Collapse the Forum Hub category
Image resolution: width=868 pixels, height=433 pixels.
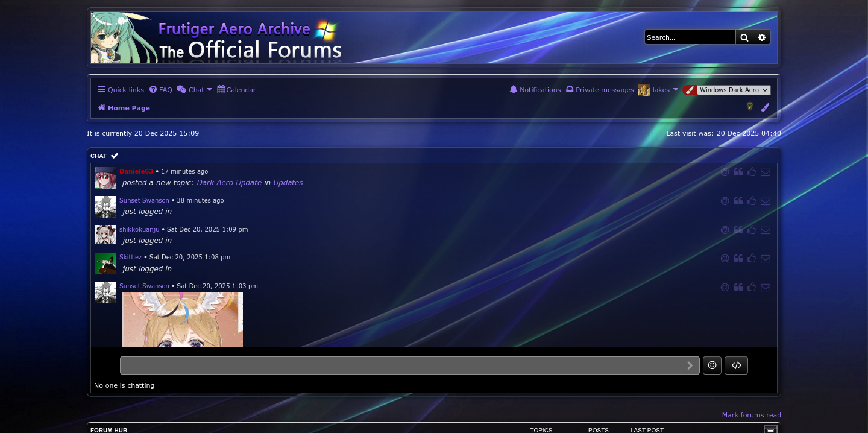pos(770,429)
